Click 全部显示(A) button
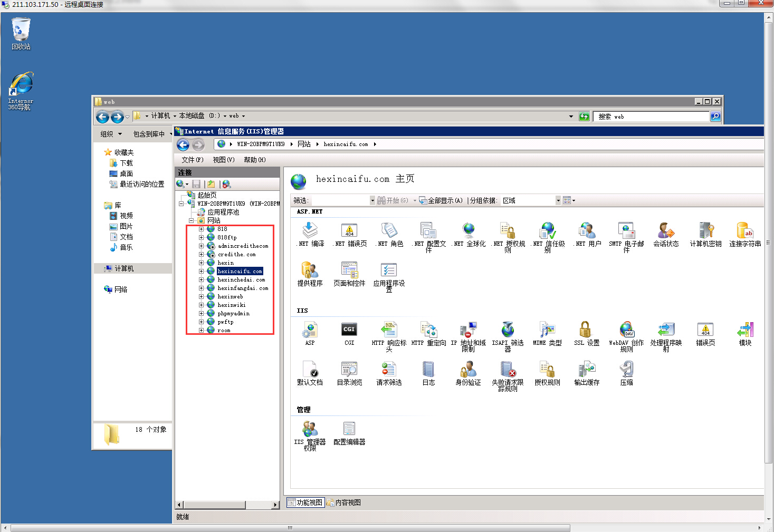774x532 pixels. 441,200
